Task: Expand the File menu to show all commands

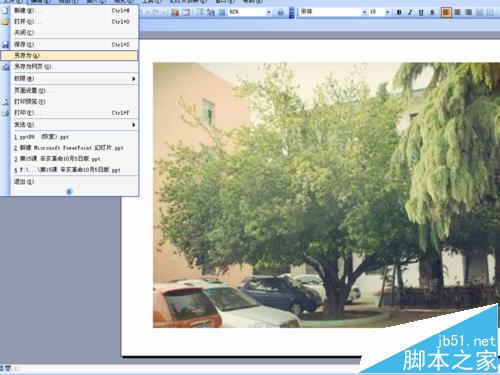Action: [69, 191]
